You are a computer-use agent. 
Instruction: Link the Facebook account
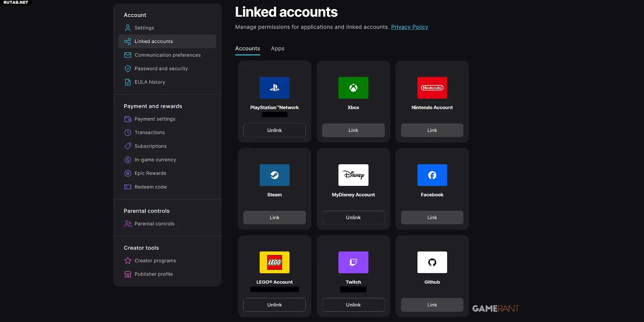coord(432,217)
